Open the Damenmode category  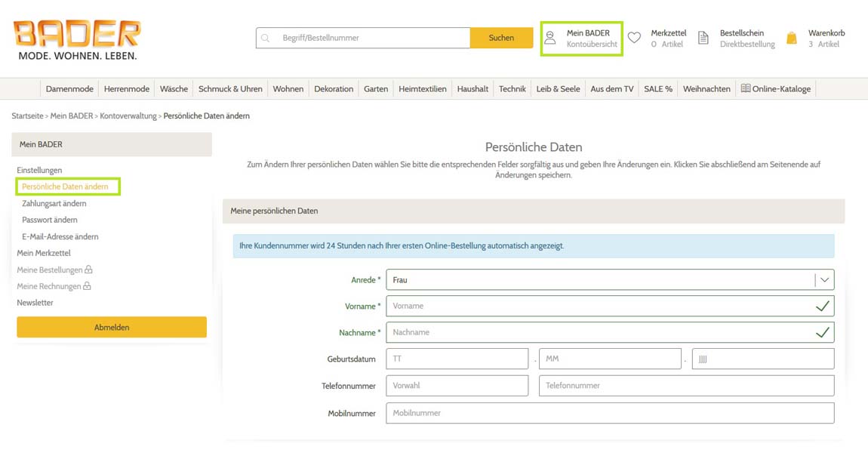click(x=69, y=89)
